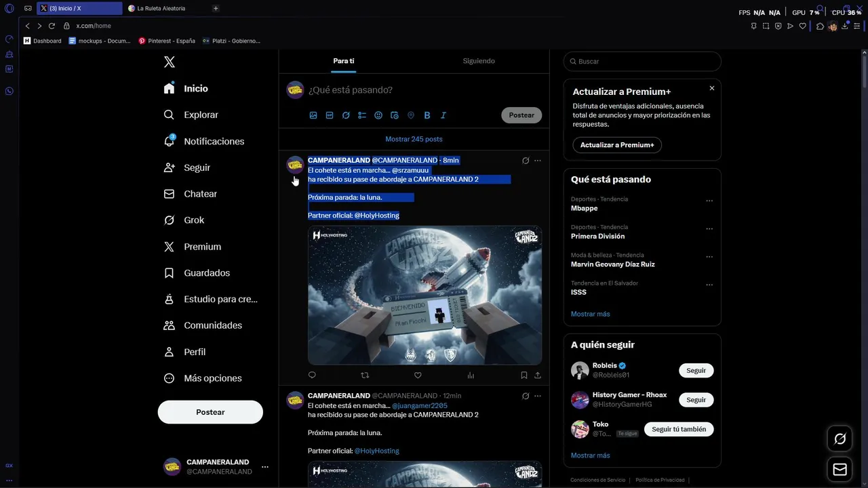Add an image to the new post
The height and width of the screenshot is (488, 868).
click(x=313, y=115)
